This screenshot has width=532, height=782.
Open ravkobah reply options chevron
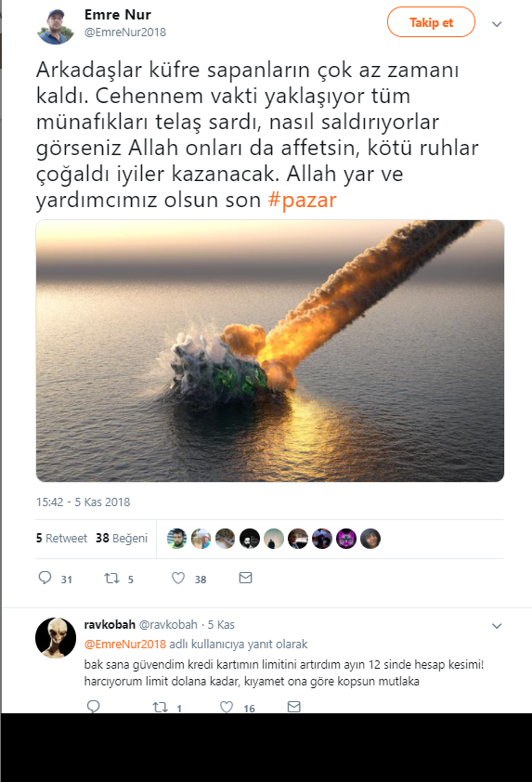point(497,626)
